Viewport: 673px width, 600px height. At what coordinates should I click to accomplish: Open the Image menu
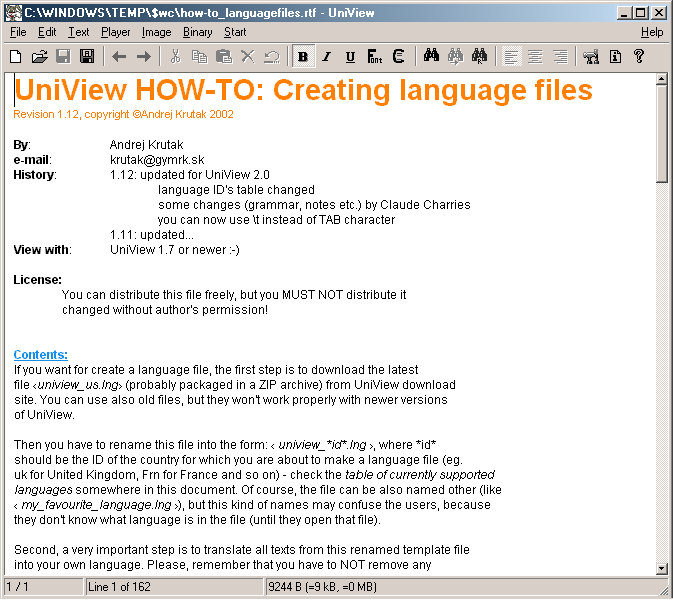click(x=156, y=32)
